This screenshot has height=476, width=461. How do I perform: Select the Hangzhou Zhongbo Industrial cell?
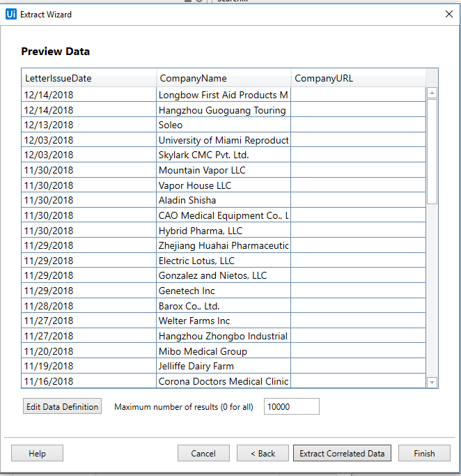[x=224, y=336]
